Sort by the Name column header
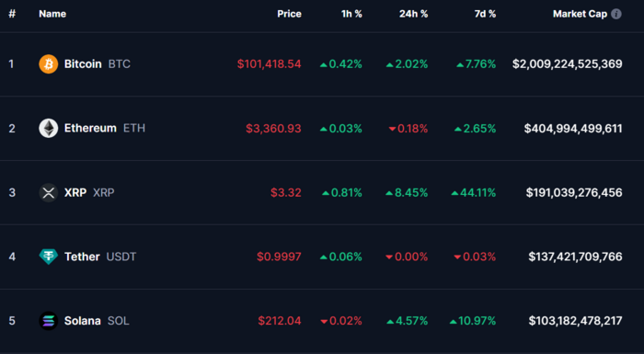 click(52, 14)
